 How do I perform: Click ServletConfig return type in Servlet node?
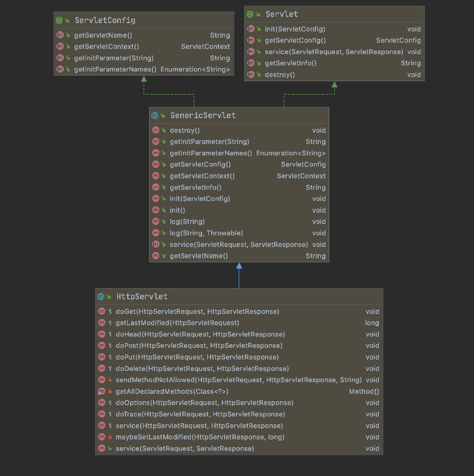pos(399,40)
